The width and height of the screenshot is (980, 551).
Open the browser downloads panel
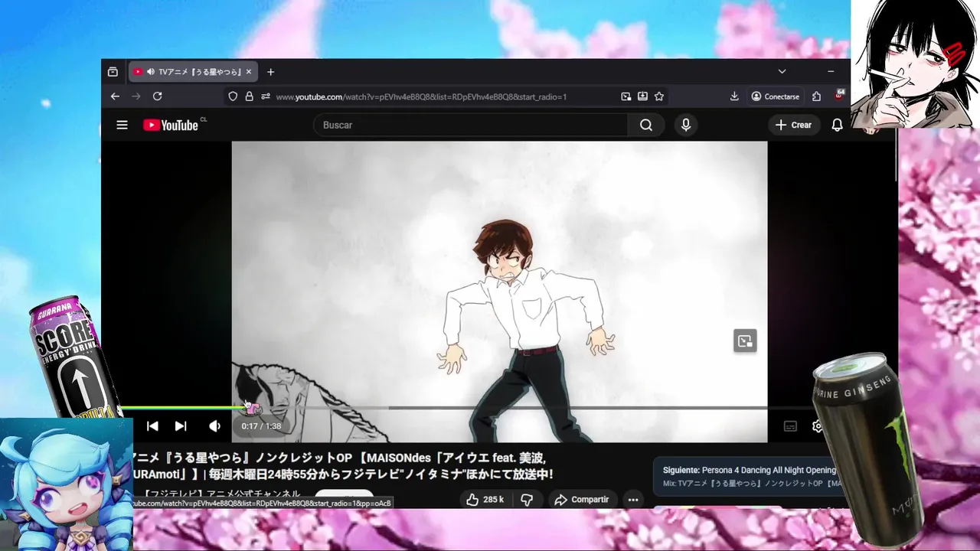coord(734,96)
